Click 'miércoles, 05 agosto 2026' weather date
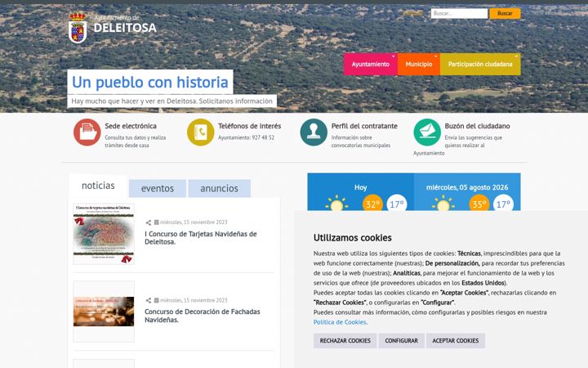 coord(467,187)
